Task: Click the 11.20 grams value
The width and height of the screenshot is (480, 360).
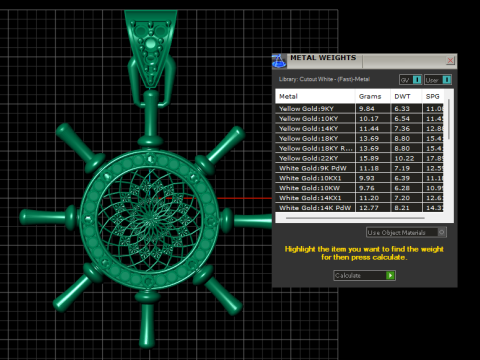Action: pyautogui.click(x=369, y=198)
